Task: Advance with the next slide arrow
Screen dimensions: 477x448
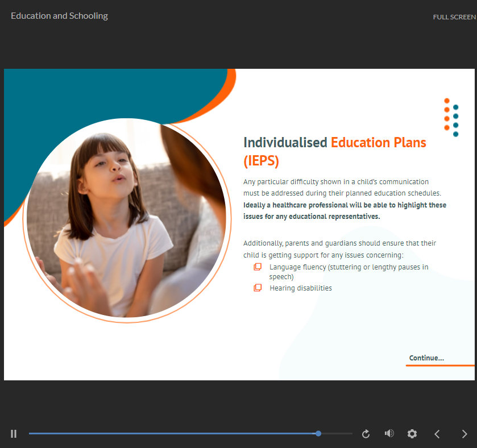Action: point(464,434)
